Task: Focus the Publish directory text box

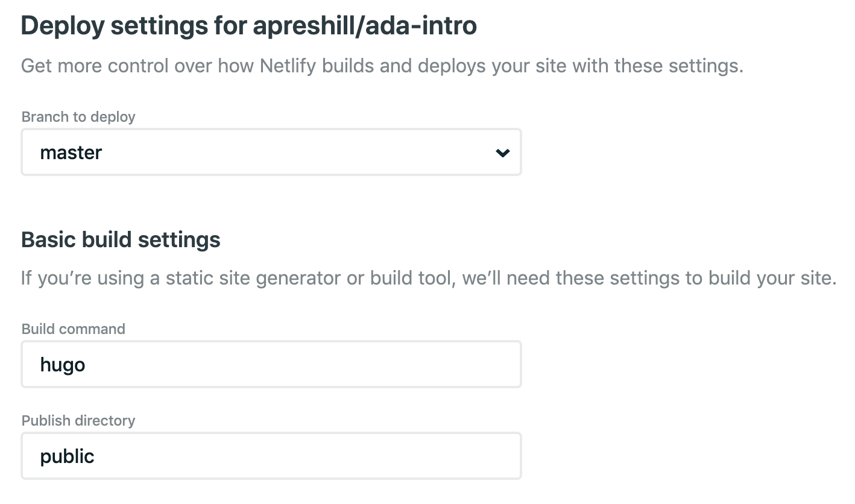Action: [x=271, y=456]
